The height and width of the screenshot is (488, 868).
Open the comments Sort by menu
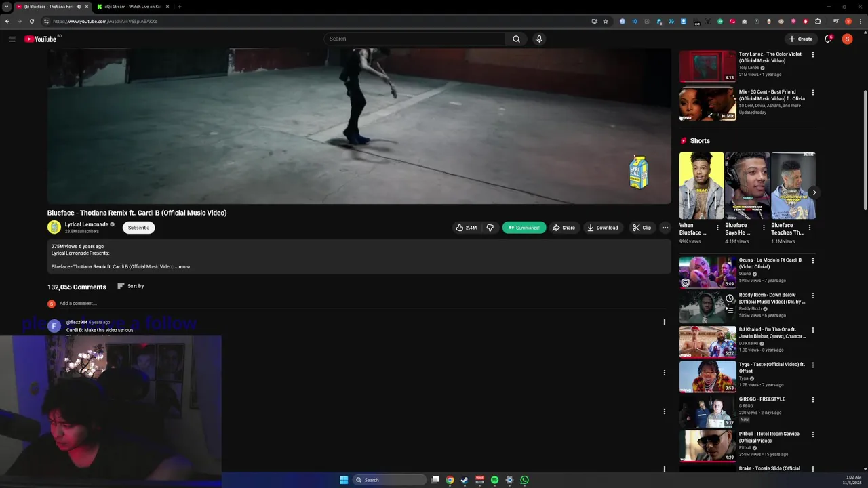[x=130, y=286]
